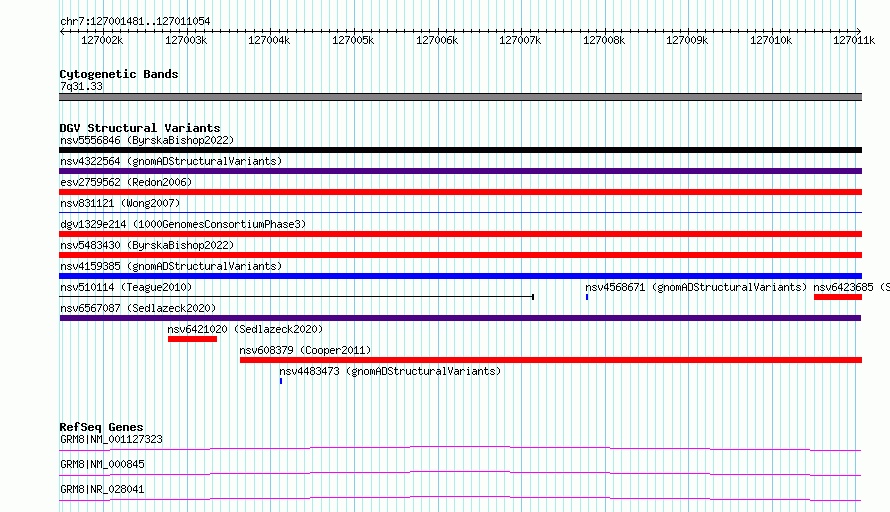Select the small blue nsv4483473 marker
This screenshot has width=890, height=512.
(x=281, y=381)
